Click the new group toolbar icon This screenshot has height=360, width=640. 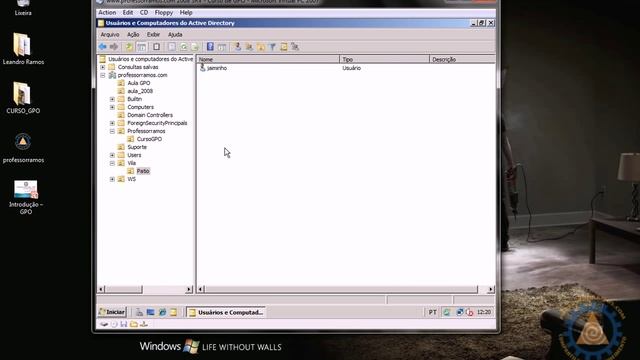pos(249,47)
